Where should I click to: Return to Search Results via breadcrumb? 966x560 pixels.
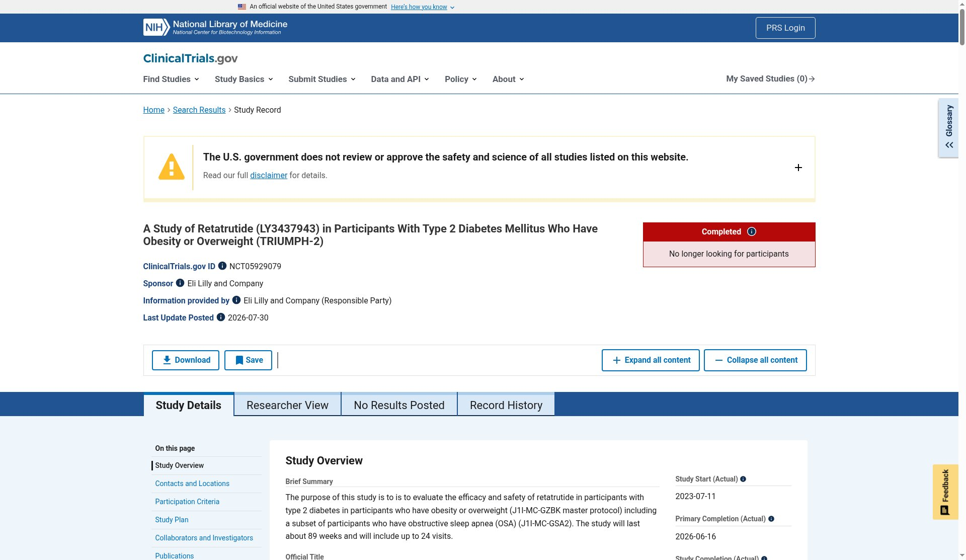[199, 110]
